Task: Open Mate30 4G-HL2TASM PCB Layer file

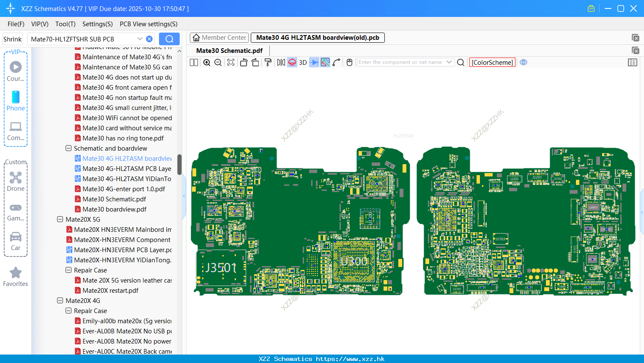Action: point(123,168)
